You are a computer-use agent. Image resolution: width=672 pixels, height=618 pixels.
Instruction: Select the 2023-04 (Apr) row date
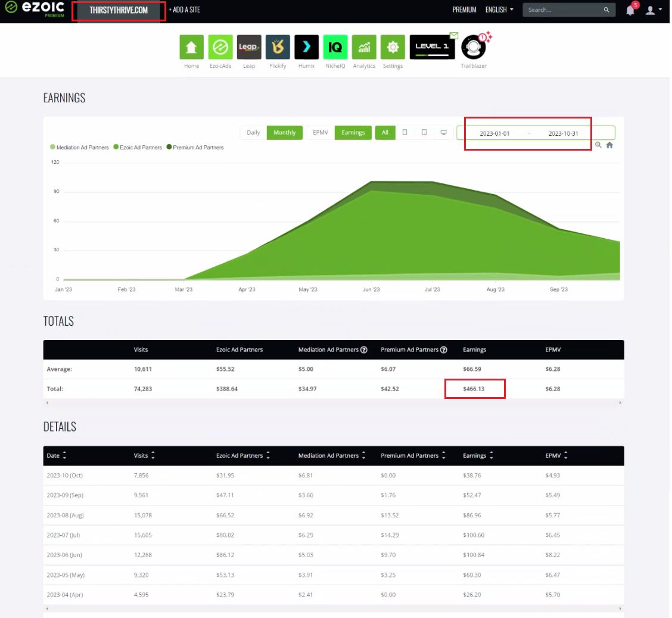tap(65, 595)
